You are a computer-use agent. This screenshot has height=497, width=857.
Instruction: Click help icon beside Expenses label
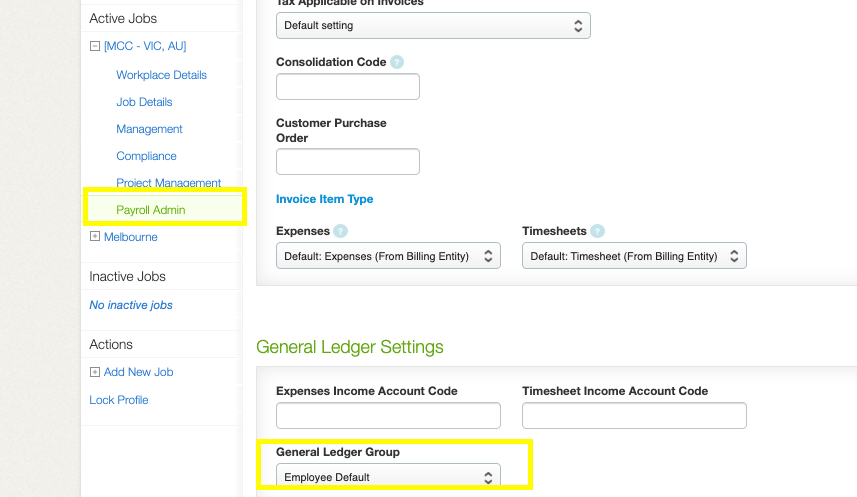pyautogui.click(x=341, y=231)
